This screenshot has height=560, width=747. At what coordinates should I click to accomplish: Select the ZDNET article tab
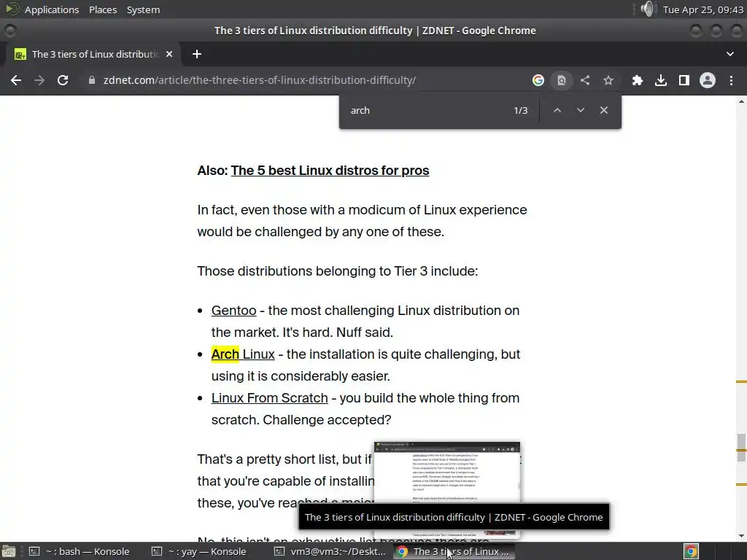94,54
